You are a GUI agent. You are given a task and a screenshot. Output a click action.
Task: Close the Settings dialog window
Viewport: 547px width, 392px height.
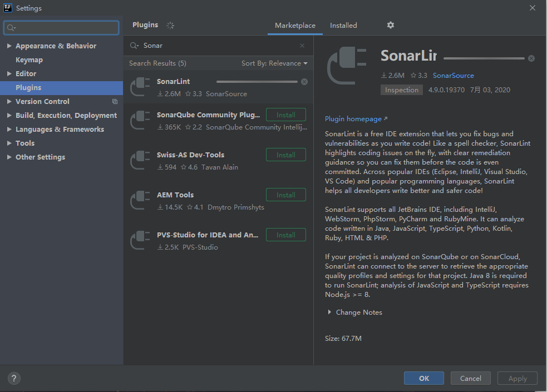[533, 8]
